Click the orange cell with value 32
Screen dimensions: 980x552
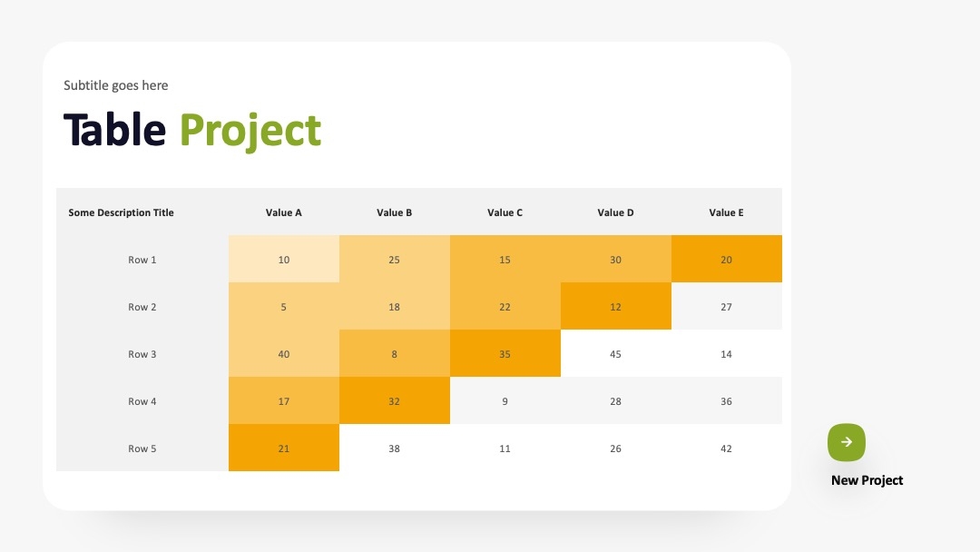point(395,400)
